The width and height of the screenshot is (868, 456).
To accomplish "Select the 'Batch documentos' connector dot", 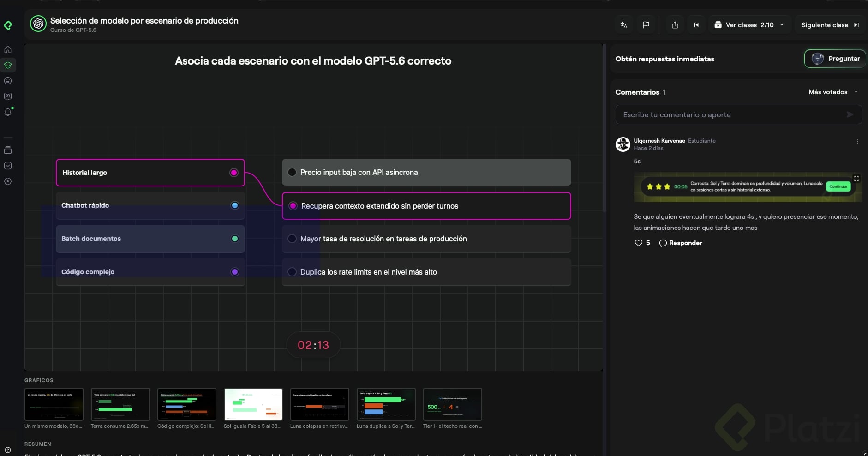I will 235,239.
